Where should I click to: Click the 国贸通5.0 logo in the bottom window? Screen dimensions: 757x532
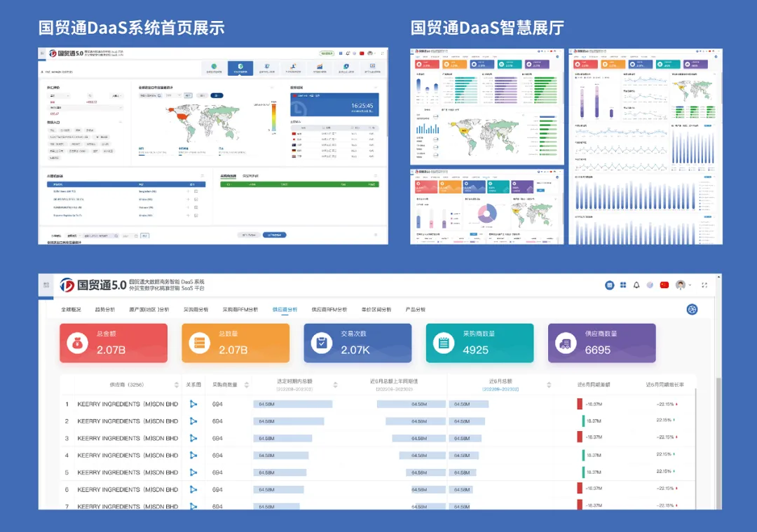93,285
